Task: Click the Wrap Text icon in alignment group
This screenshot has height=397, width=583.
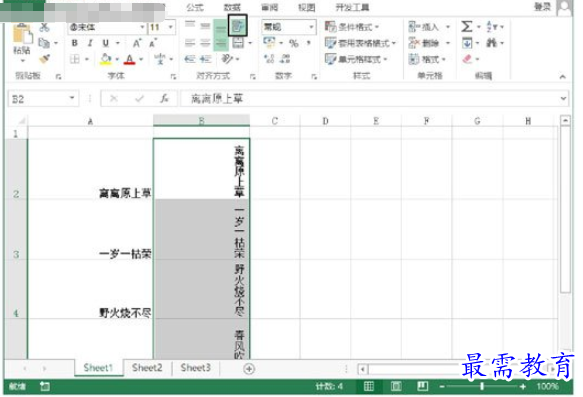Action: 238,26
